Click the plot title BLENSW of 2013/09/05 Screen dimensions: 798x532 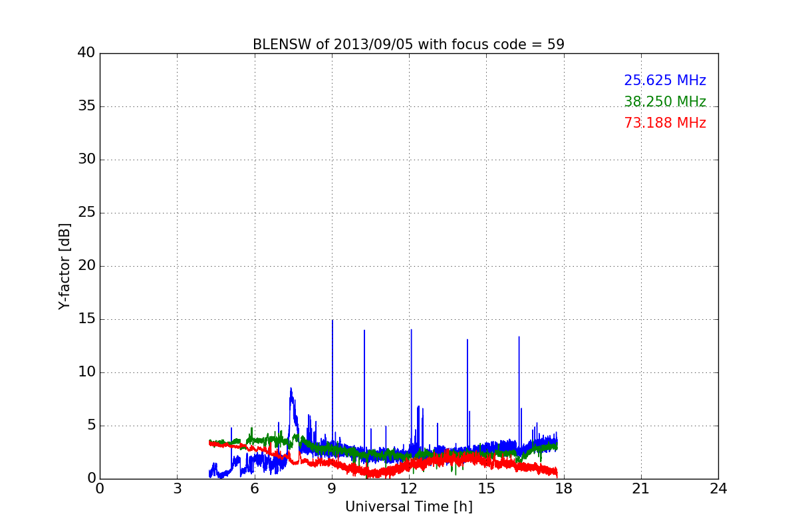tap(408, 45)
